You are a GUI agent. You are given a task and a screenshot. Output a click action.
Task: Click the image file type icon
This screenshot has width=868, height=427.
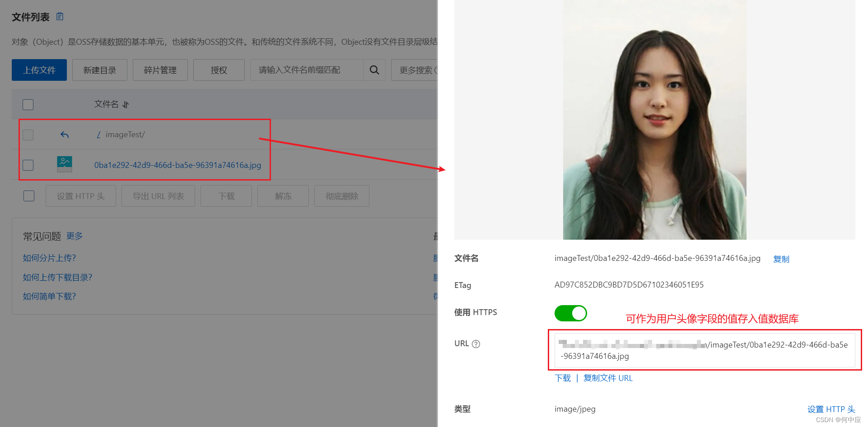pos(65,164)
